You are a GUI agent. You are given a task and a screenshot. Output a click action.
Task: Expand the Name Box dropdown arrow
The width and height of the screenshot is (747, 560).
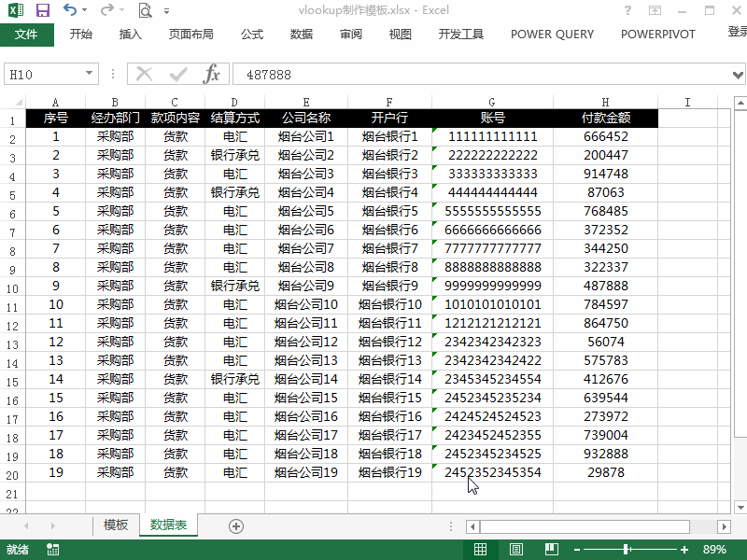coord(89,74)
